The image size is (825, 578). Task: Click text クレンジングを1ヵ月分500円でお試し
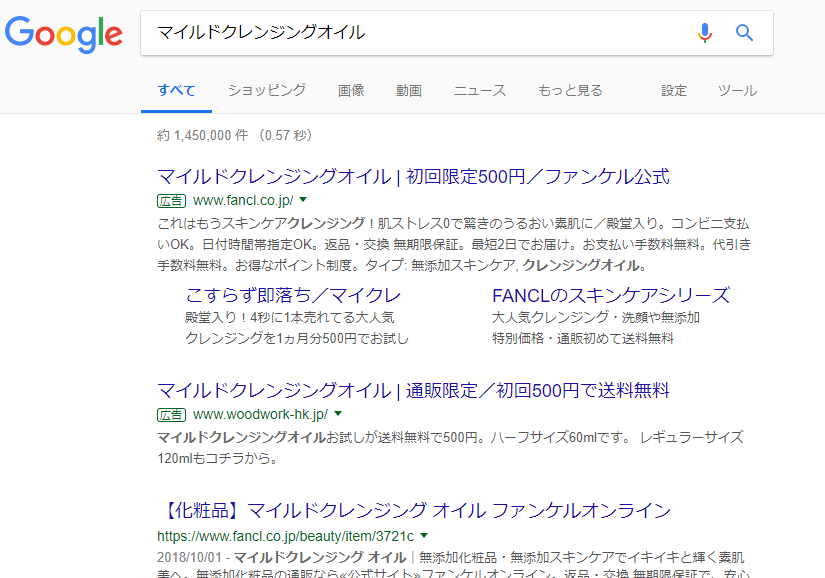tap(297, 338)
